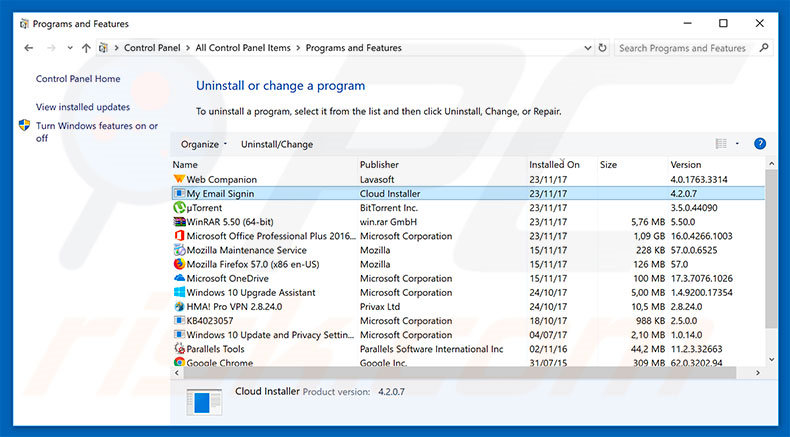
Task: Click the vertical scrollbar thumb
Action: 771,248
